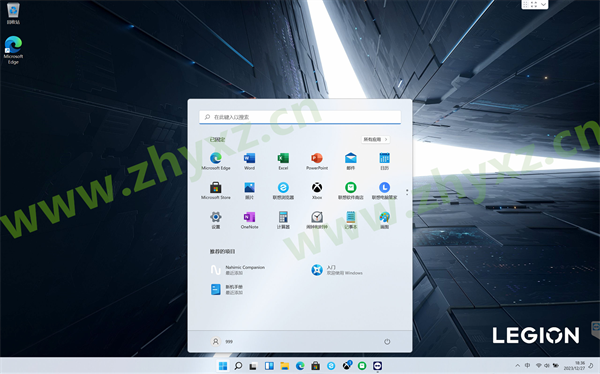Open File Explorer from the taskbar

[284, 366]
